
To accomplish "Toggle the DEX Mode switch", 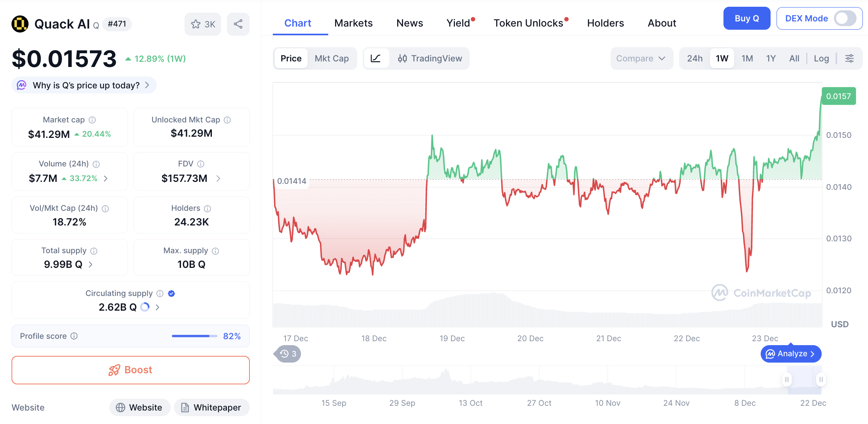I will (x=845, y=18).
